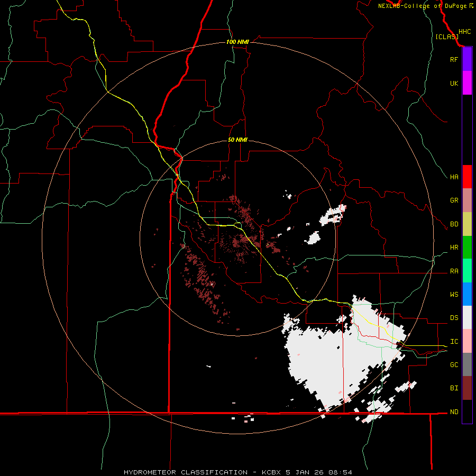Click the RF purple legend swatch

[x=467, y=59]
